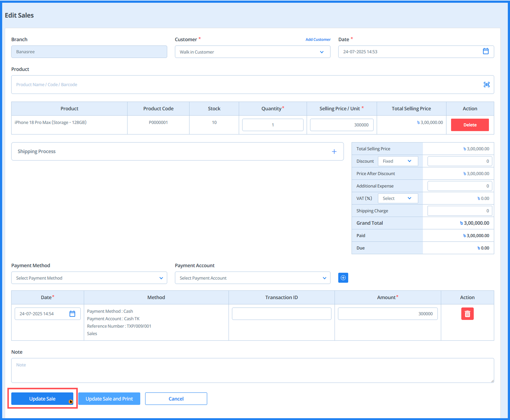510x420 pixels.
Task: Delete the iPhone 18 Pro Max product row
Action: pyautogui.click(x=470, y=125)
